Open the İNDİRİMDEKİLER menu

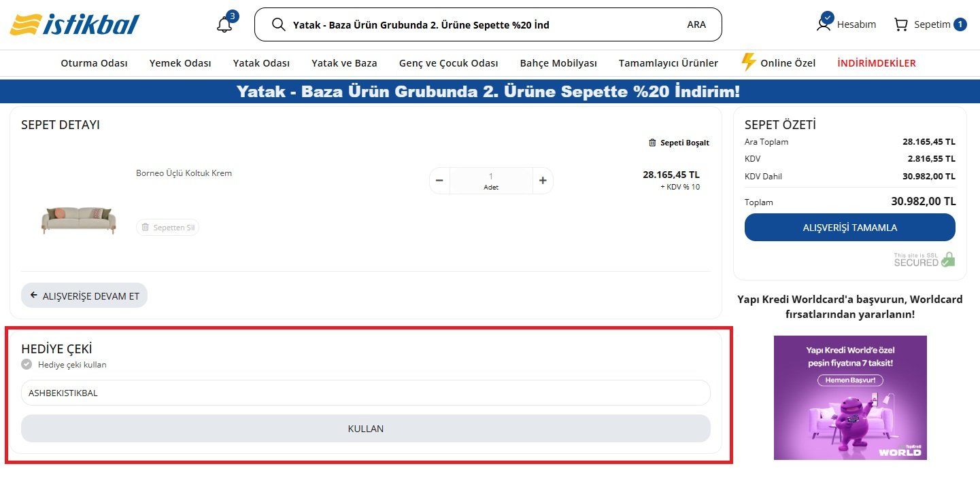pos(877,63)
